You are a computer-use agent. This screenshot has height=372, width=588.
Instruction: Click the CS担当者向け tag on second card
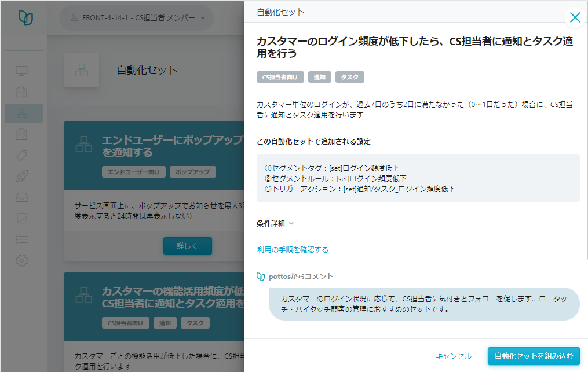[x=126, y=323]
